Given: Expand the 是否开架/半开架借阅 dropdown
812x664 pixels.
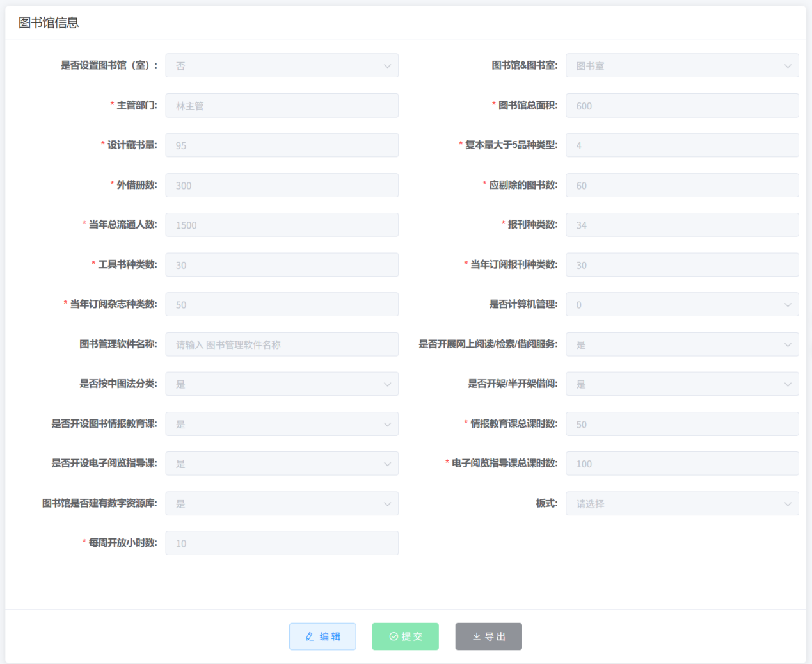Looking at the screenshot, I should (681, 384).
